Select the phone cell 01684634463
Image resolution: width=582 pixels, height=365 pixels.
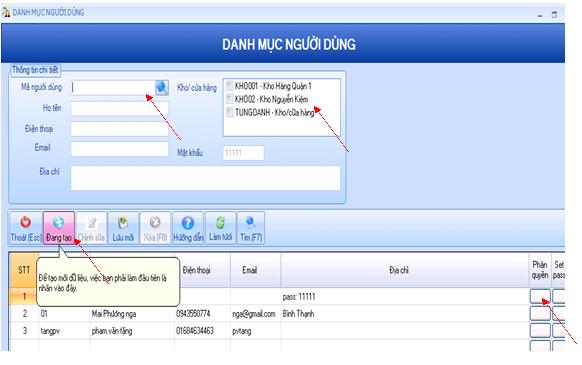click(x=202, y=331)
